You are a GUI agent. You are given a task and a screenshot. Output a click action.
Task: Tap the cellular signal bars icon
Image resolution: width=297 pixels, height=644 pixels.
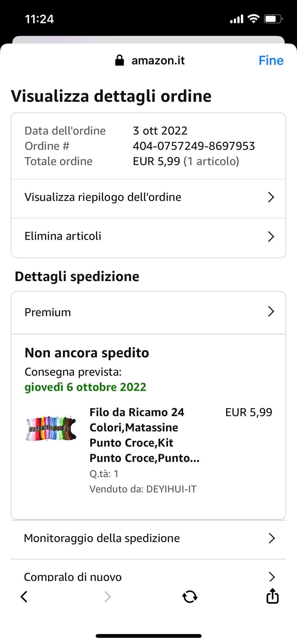pyautogui.click(x=236, y=19)
